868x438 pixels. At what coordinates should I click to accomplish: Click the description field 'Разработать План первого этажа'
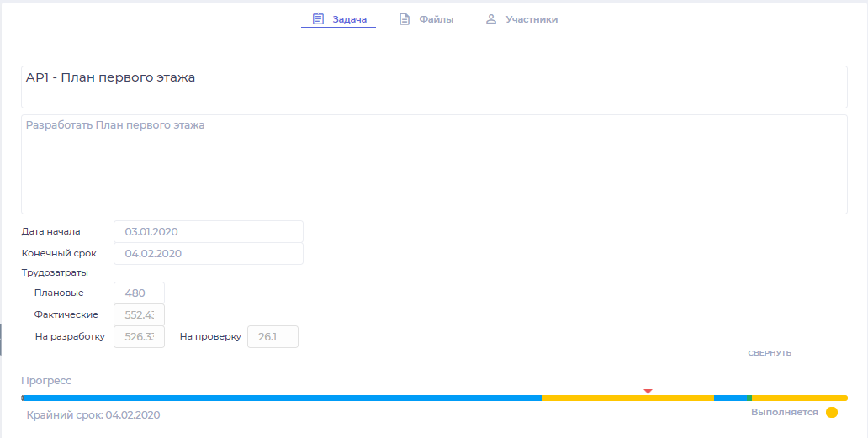434,164
